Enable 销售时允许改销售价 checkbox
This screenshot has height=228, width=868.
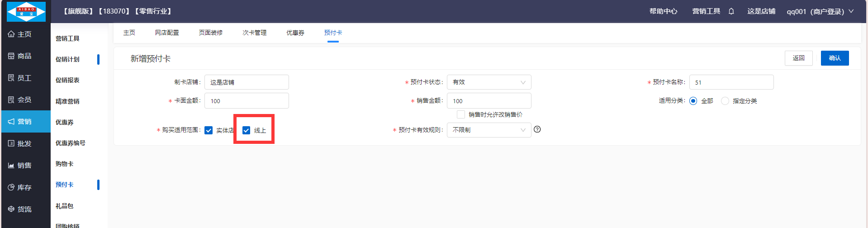tap(461, 114)
